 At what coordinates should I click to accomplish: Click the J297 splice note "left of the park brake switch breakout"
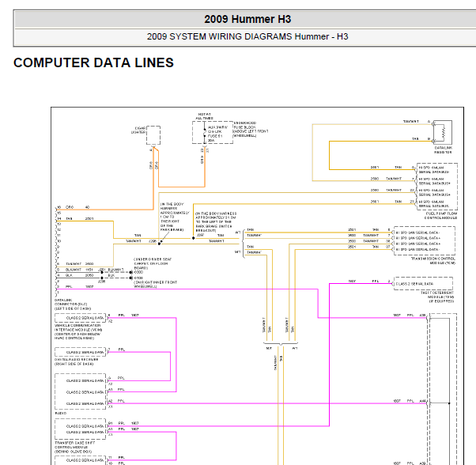click(x=216, y=222)
